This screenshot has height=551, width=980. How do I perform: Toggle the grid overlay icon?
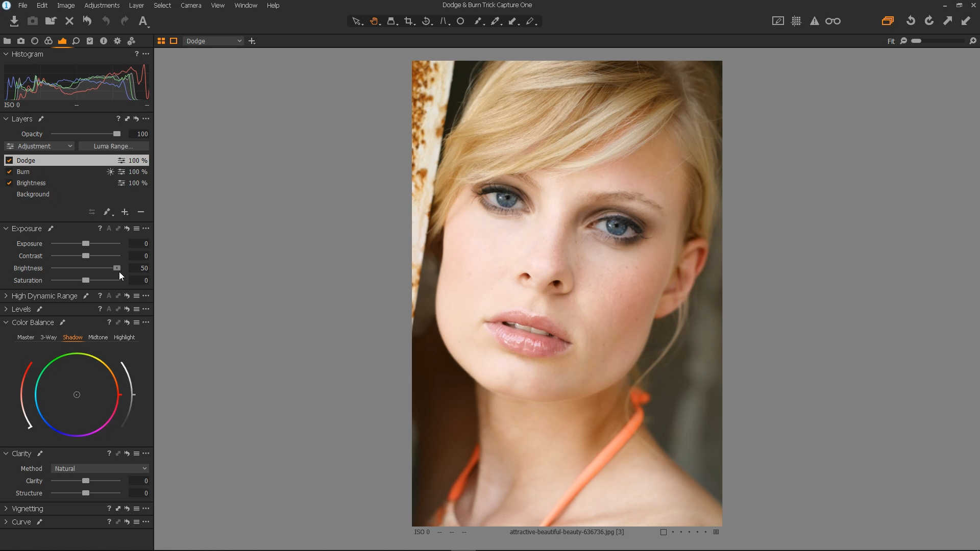pos(796,21)
